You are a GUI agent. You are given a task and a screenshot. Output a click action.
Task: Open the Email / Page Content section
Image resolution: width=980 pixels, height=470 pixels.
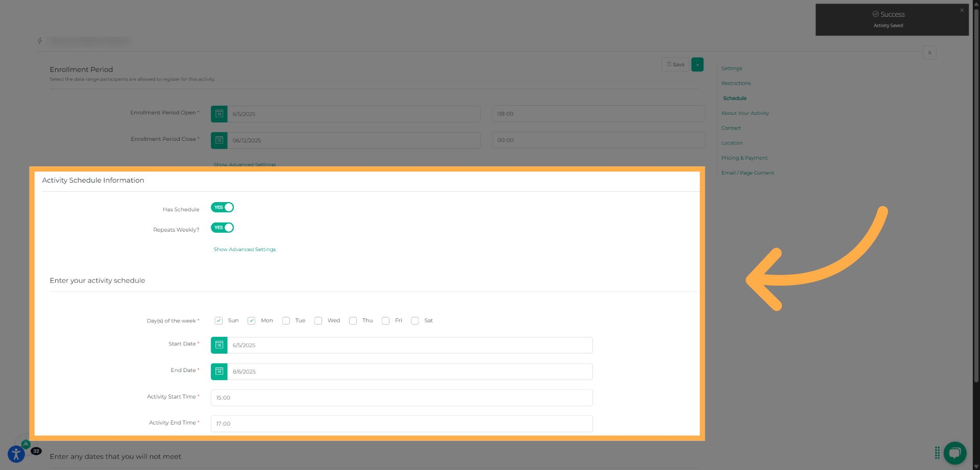(747, 172)
